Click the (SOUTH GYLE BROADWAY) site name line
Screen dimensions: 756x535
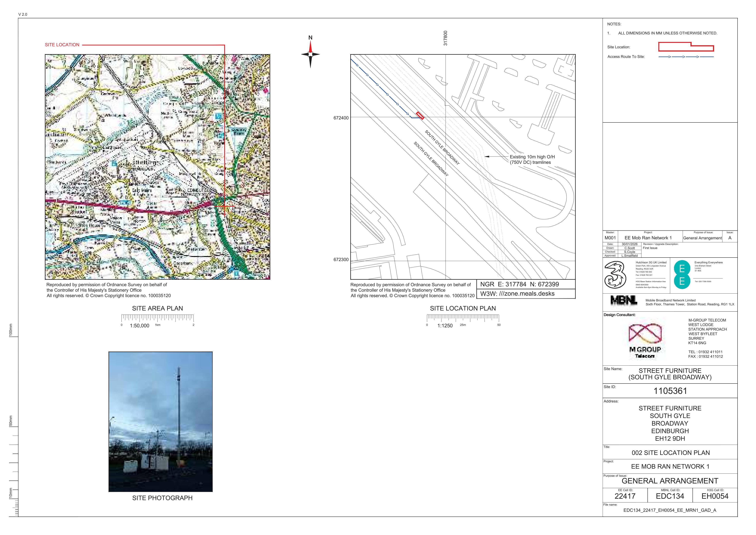click(x=670, y=377)
